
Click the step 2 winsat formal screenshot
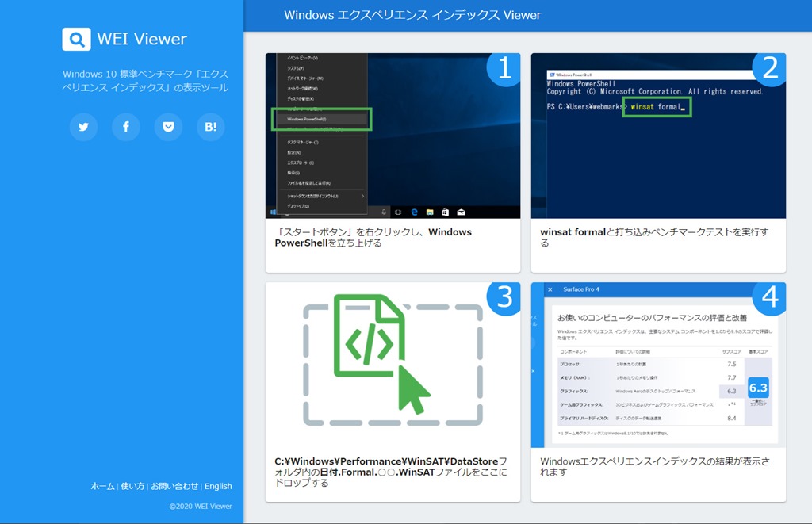[658, 136]
